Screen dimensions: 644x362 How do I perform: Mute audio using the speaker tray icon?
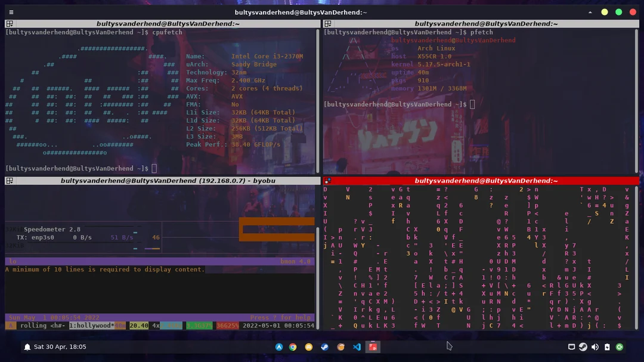595,346
